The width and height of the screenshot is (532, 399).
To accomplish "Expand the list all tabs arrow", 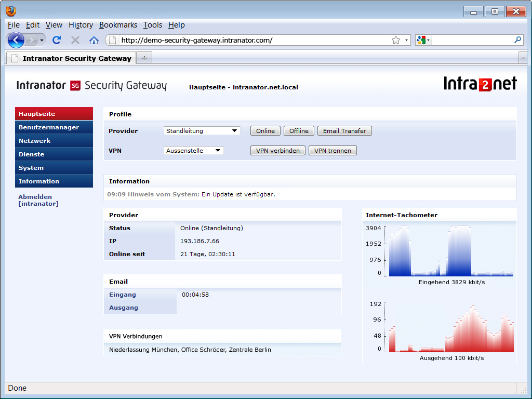I will [x=523, y=58].
